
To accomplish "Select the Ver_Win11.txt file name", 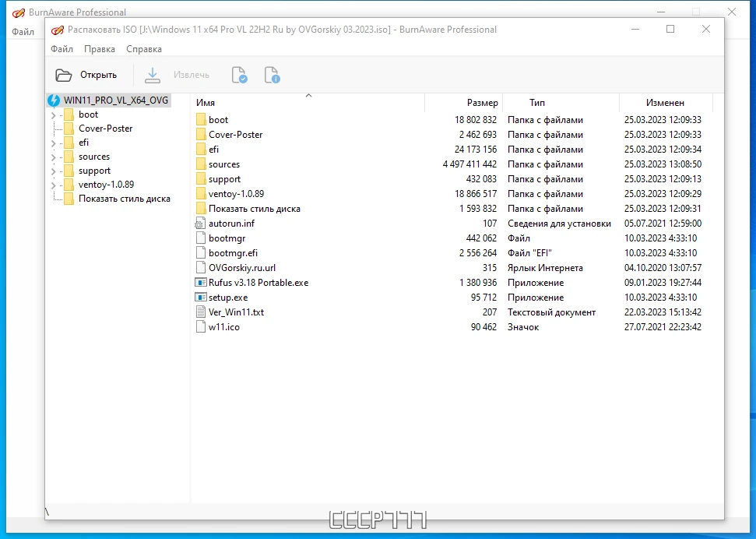I will 236,312.
